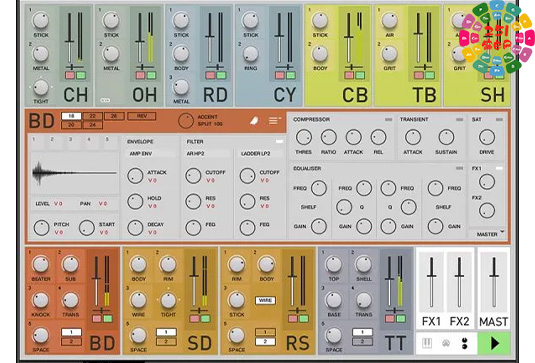Enable the Equaliser section switch
The height and width of the screenshot is (363, 535).
tap(460, 168)
